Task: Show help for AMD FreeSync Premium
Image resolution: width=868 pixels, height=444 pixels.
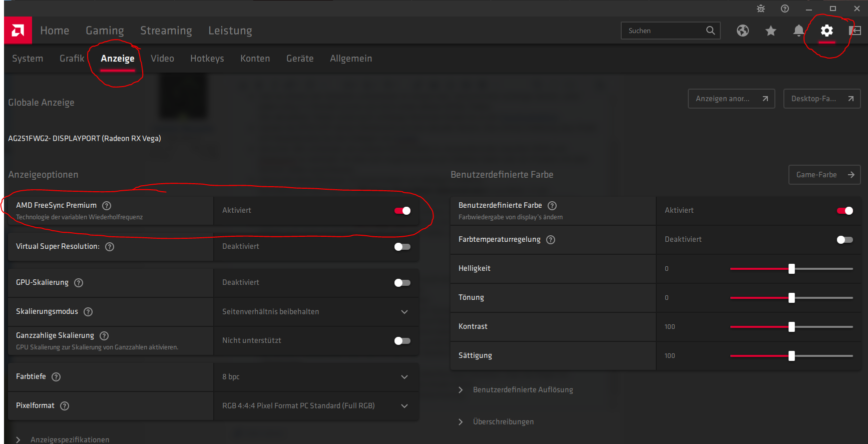Action: pos(107,206)
